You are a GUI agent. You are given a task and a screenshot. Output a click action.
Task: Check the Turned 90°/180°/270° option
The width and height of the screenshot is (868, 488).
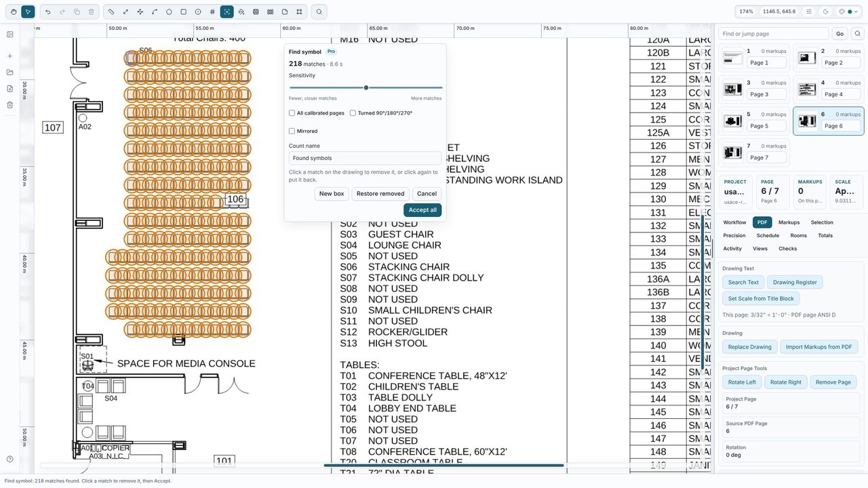[x=353, y=113]
